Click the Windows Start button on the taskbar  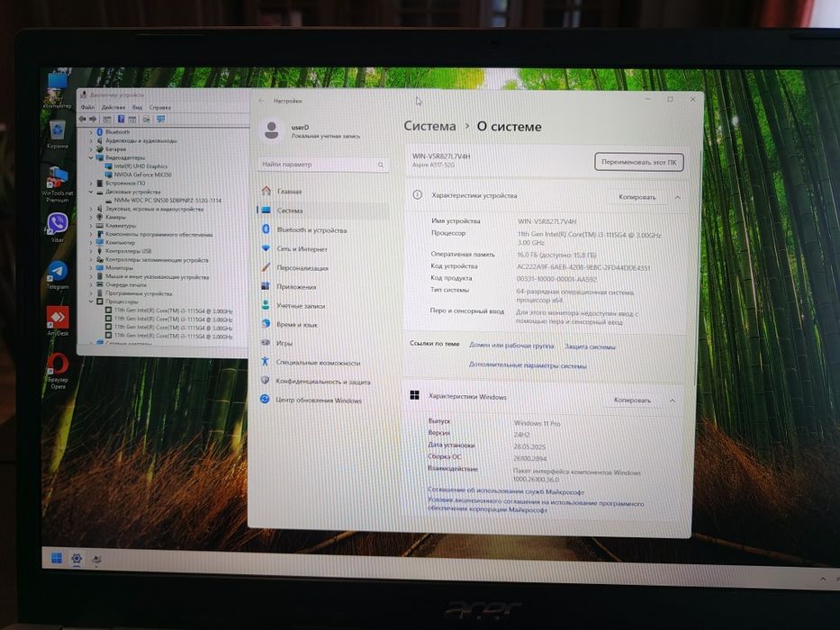56,558
